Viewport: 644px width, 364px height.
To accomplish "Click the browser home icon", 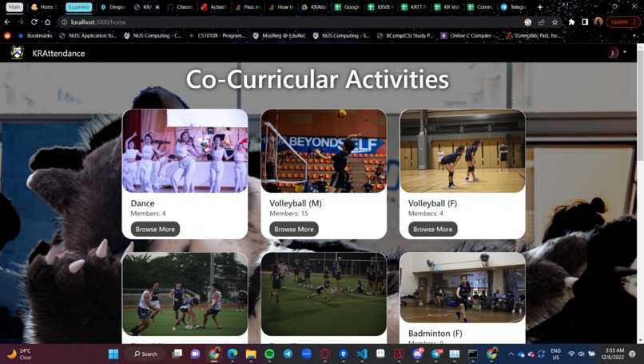I will pyautogui.click(x=48, y=22).
